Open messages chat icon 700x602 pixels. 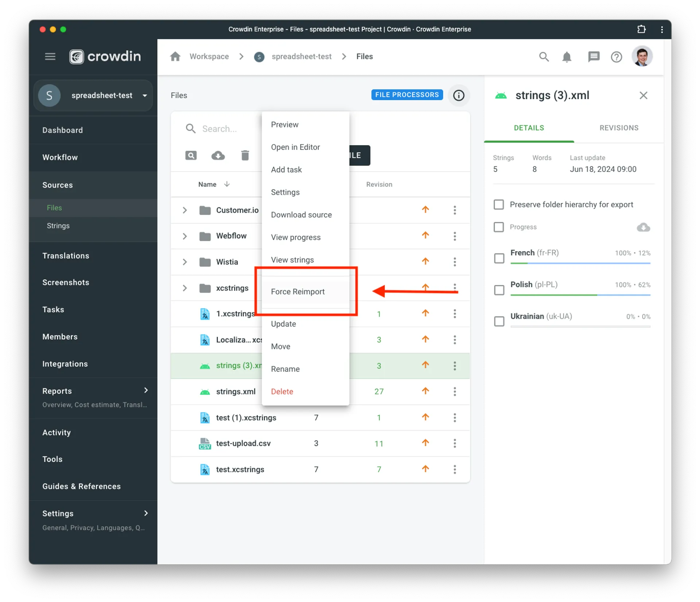click(594, 57)
